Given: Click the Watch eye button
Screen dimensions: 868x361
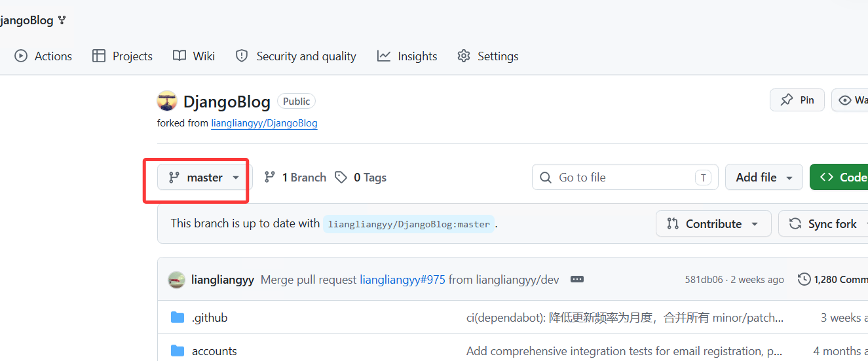Looking at the screenshot, I should pyautogui.click(x=850, y=100).
